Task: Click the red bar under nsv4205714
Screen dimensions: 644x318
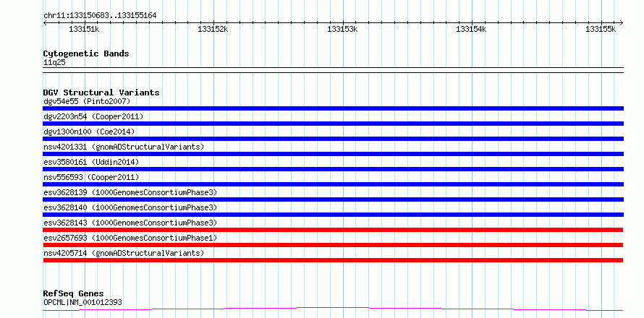Action: click(333, 260)
